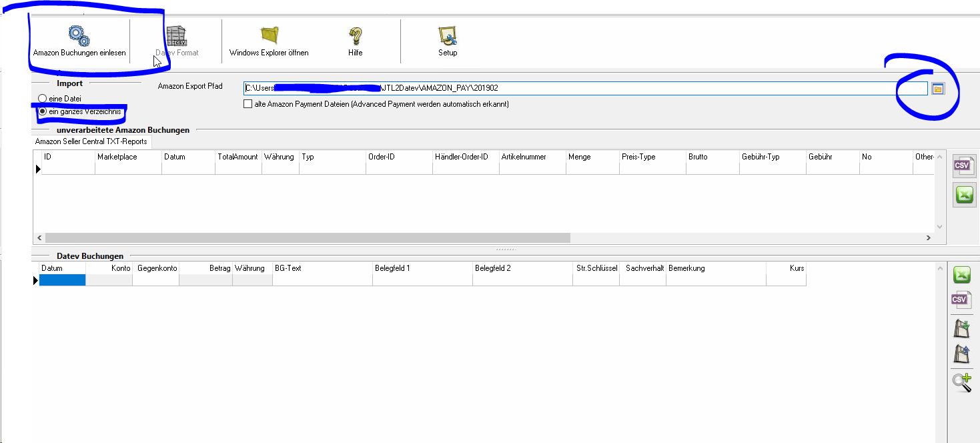The height and width of the screenshot is (443, 980).
Task: Click the ID column header
Action: [x=68, y=157]
